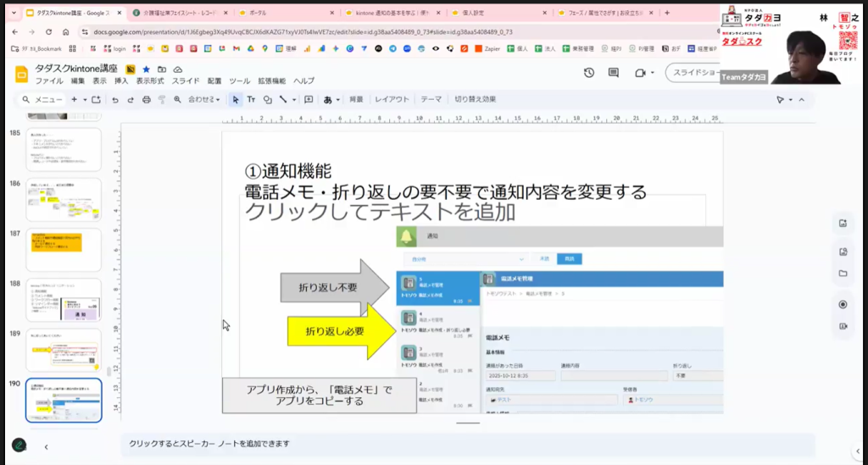Viewport: 868px width, 465px height.
Task: Select slide 188 thumbnail in the filmstrip
Action: pos(64,299)
